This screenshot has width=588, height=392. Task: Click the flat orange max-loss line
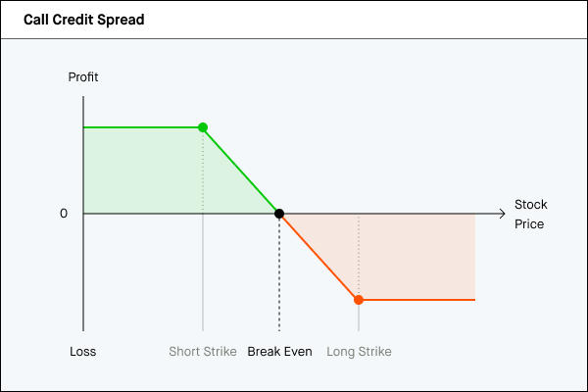[x=416, y=300]
